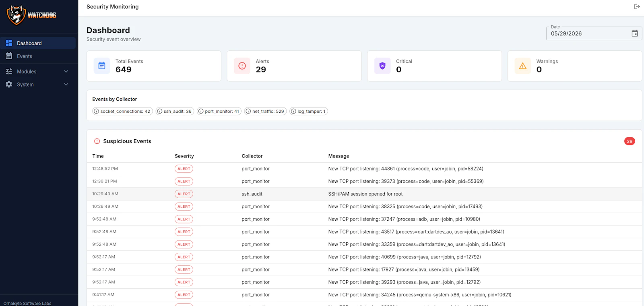This screenshot has width=644, height=306.
Task: Click info icon on net_traffic chip
Action: point(248,111)
